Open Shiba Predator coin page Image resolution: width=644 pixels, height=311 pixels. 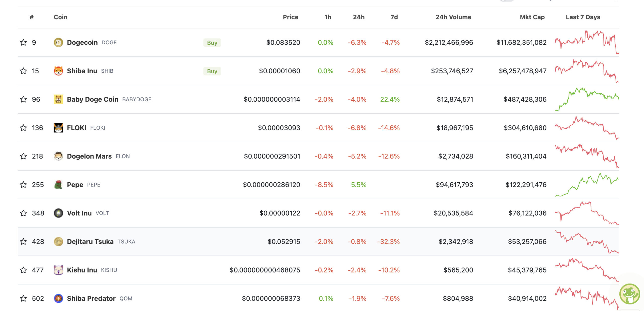pos(91,298)
